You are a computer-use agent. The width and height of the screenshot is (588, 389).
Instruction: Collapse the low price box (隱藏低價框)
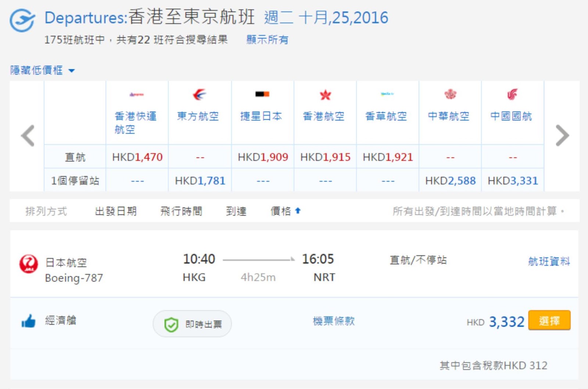tap(42, 70)
